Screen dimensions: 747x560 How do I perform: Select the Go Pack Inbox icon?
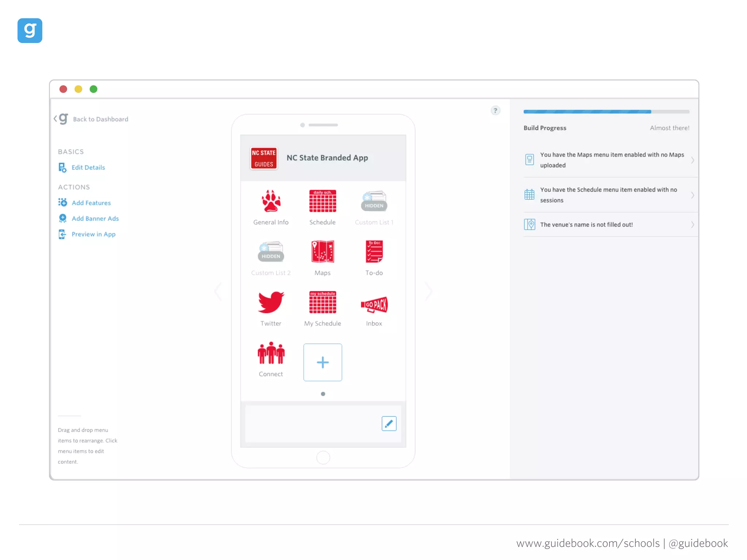click(x=374, y=304)
